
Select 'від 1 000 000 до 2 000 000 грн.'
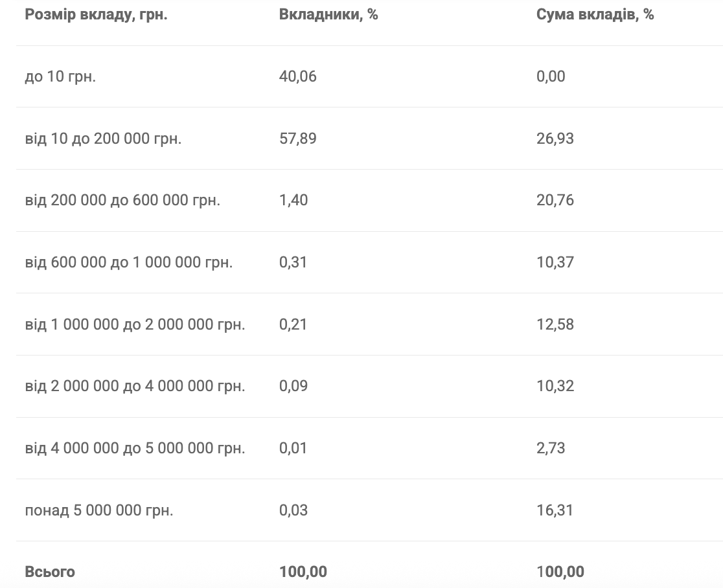pos(135,324)
